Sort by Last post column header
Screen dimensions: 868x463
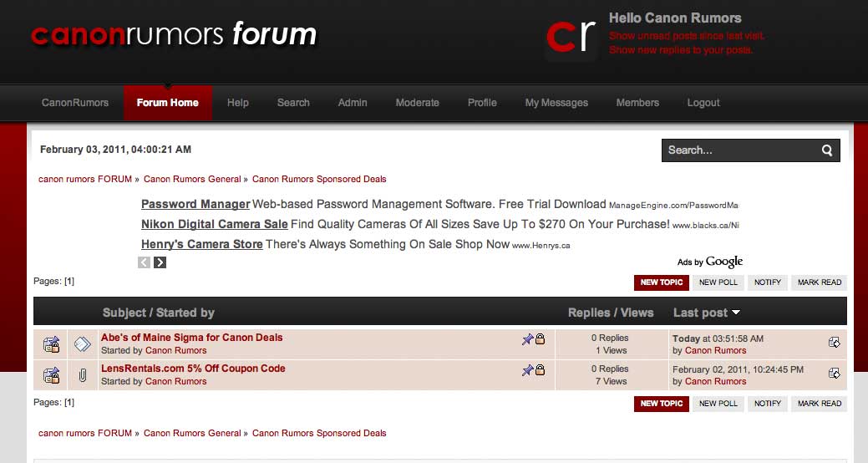(700, 313)
